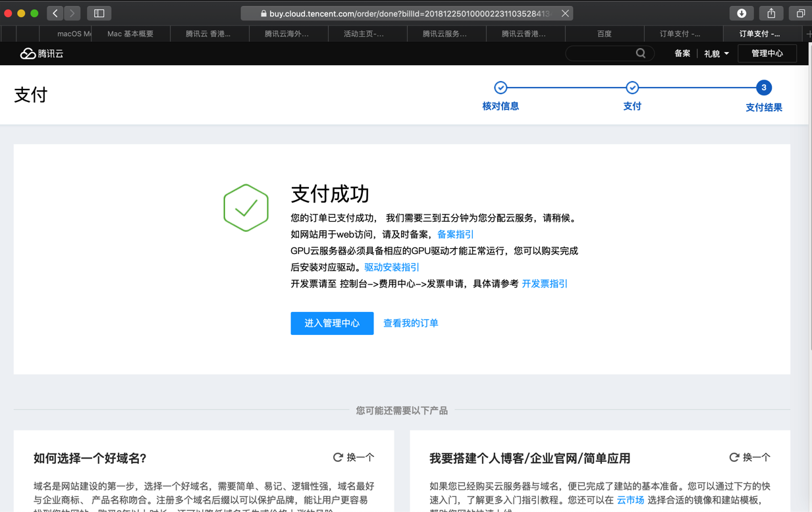
Task: Go back using Safari back arrow
Action: coord(55,13)
